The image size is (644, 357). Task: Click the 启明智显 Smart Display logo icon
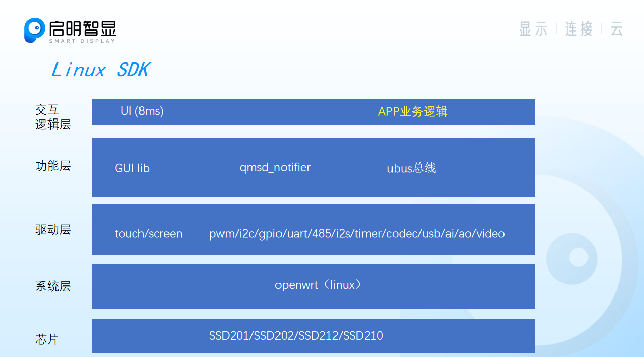(35, 31)
